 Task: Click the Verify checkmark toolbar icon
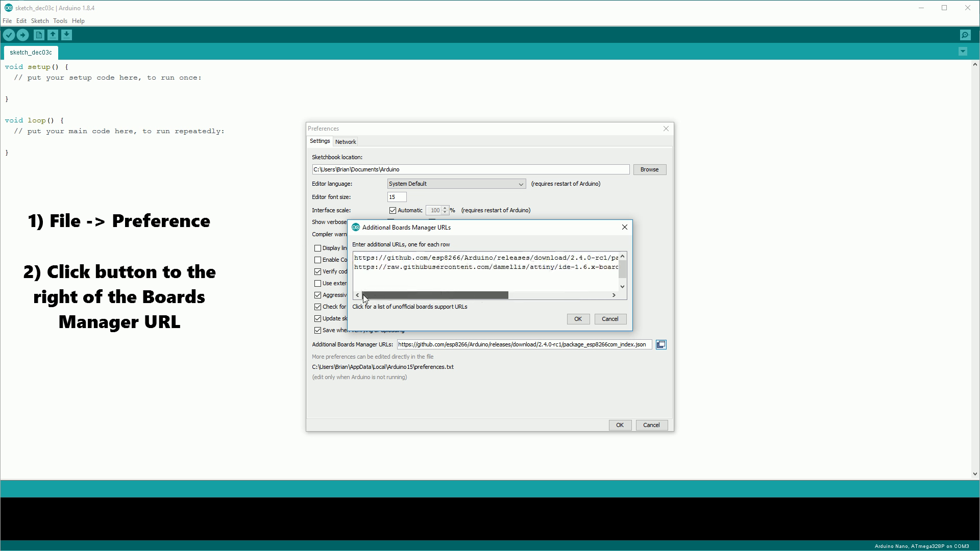[x=9, y=35]
